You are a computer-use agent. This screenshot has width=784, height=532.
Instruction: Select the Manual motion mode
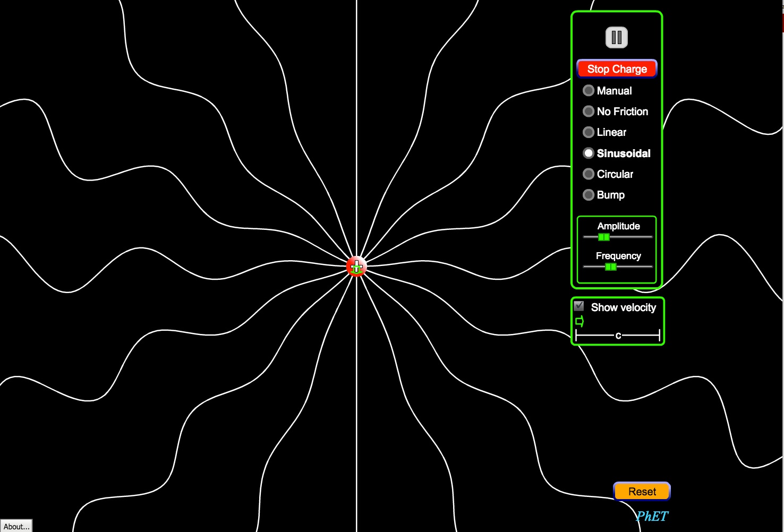589,90
